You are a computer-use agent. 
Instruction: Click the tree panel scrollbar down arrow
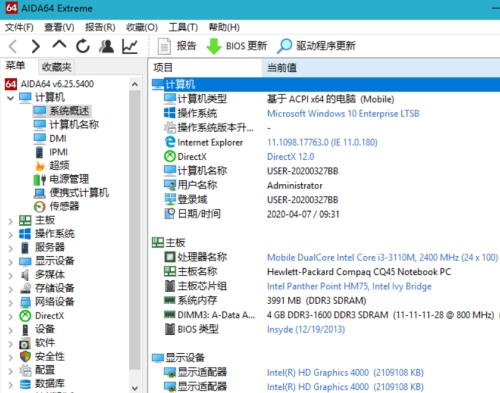[x=135, y=388]
